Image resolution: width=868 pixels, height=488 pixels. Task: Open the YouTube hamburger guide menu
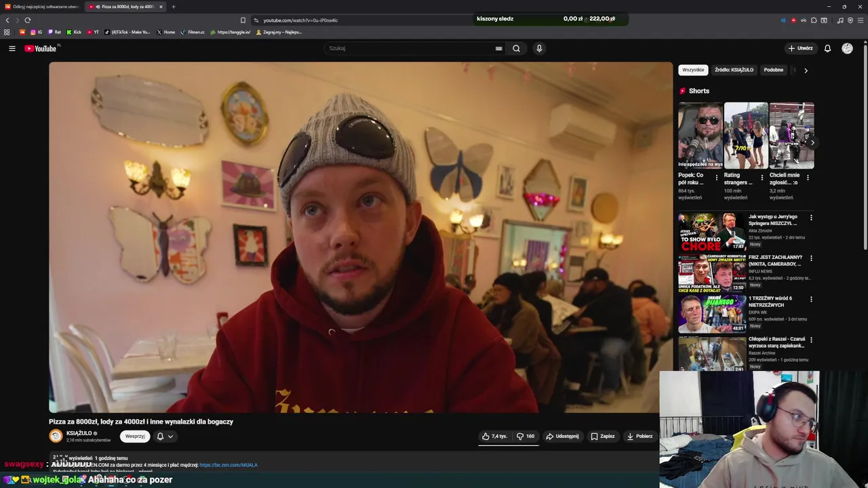[12, 48]
